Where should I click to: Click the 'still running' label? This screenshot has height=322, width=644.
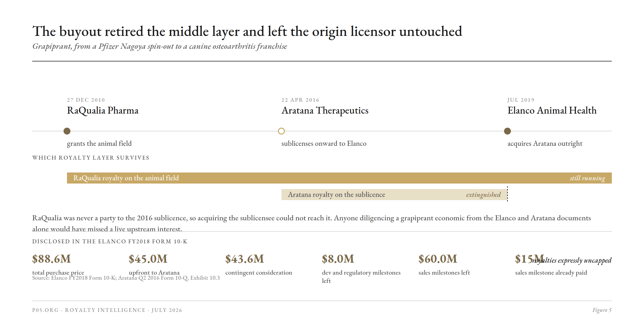click(587, 178)
